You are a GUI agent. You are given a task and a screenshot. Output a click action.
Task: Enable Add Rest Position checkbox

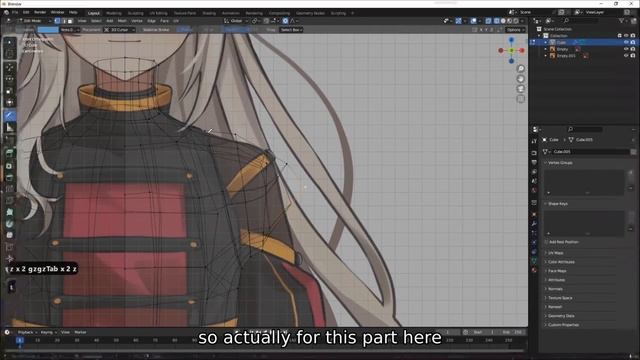547,242
